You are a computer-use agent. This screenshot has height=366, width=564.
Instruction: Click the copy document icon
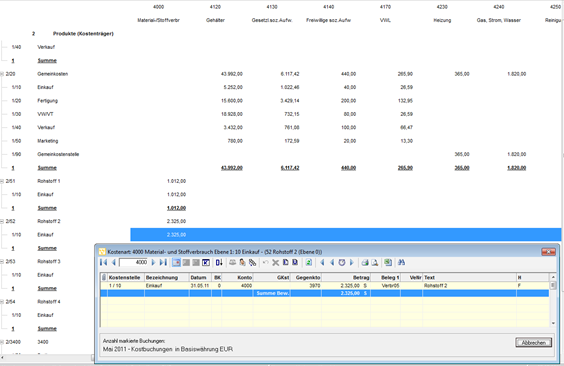click(286, 262)
